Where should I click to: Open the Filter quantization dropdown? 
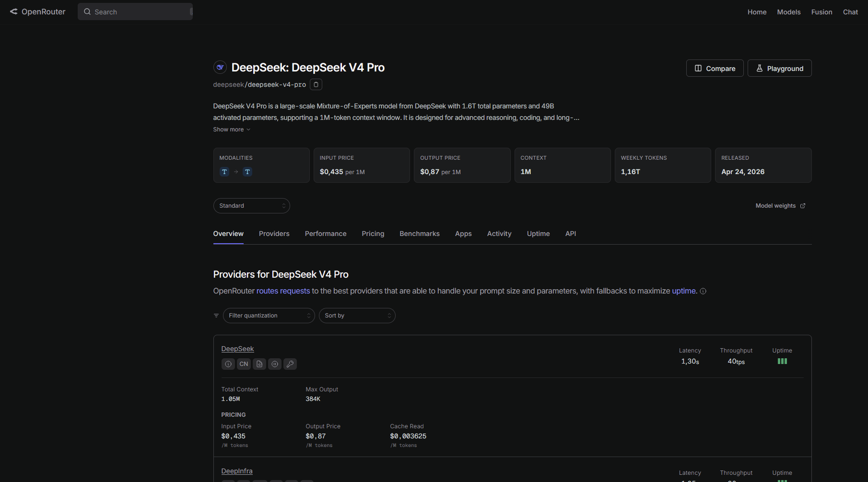click(269, 316)
